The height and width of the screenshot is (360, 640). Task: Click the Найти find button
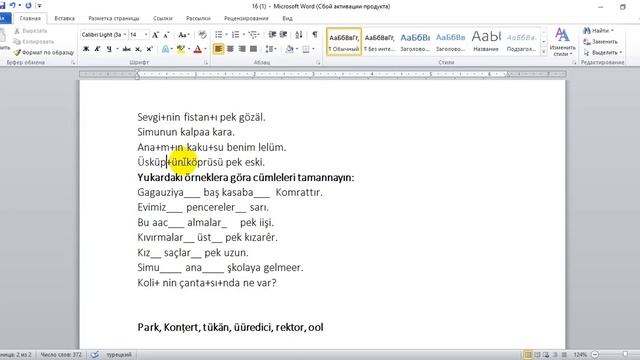pyautogui.click(x=598, y=31)
